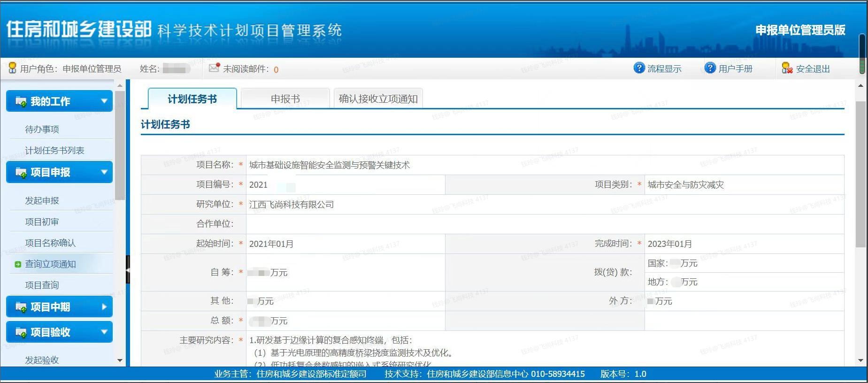Click the user role key icon
The image size is (868, 383).
[13, 68]
